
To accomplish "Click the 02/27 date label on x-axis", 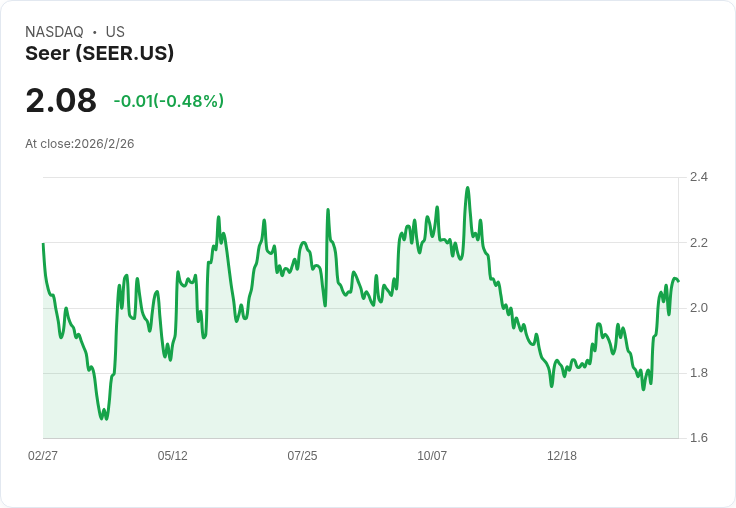I will click(x=43, y=455).
